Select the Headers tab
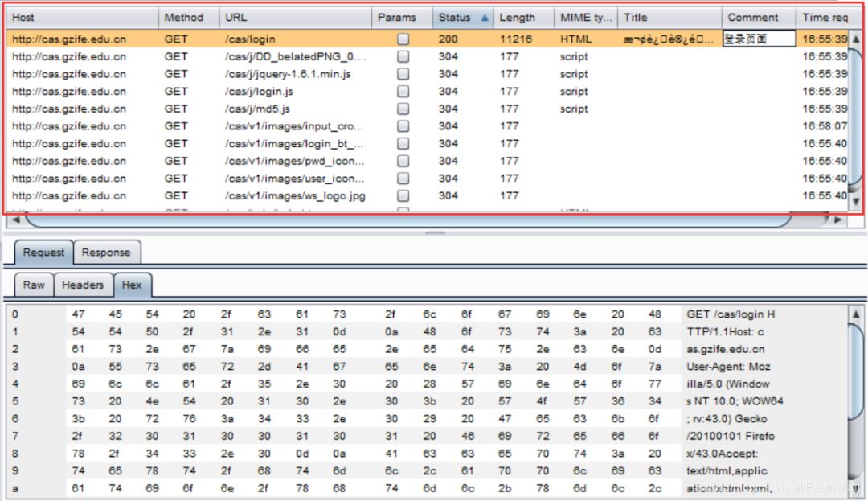 (83, 285)
